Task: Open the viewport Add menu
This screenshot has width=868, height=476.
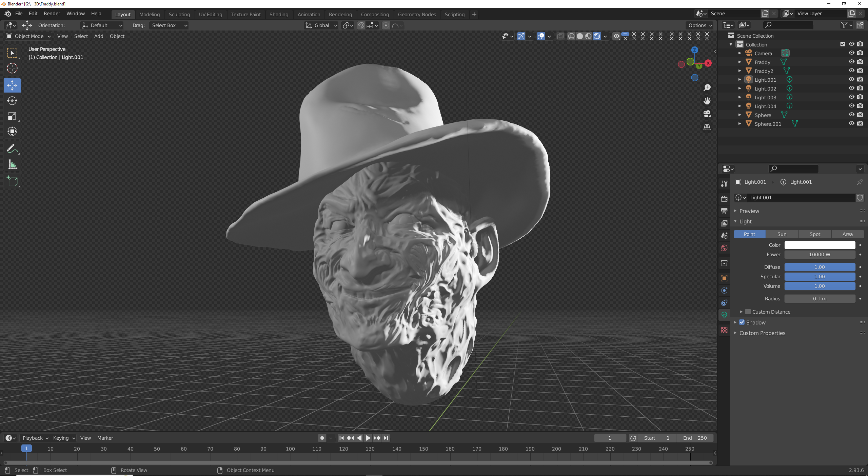Action: point(99,36)
